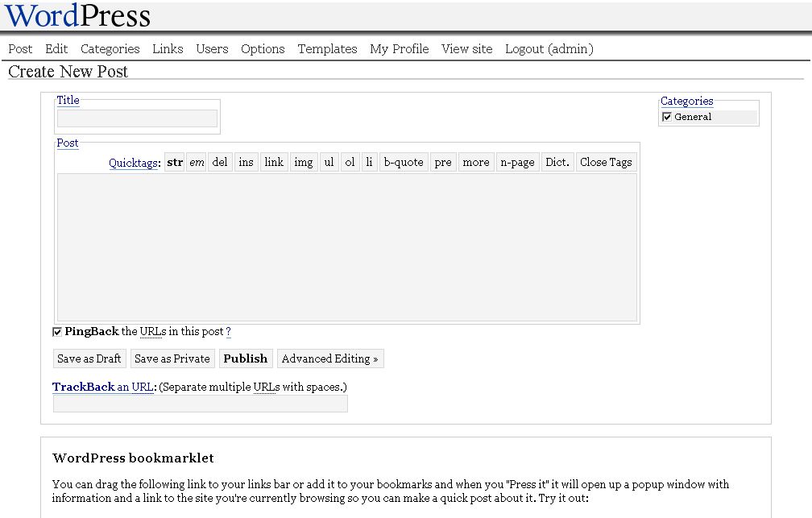The image size is (812, 518).
Task: Toggle the PingBack URLs checkbox
Action: (57, 332)
